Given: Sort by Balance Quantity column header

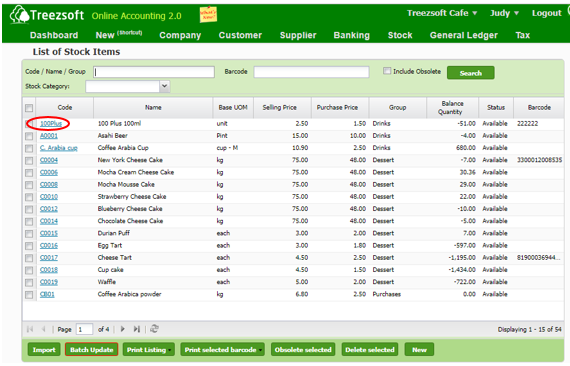Looking at the screenshot, I should coord(452,108).
